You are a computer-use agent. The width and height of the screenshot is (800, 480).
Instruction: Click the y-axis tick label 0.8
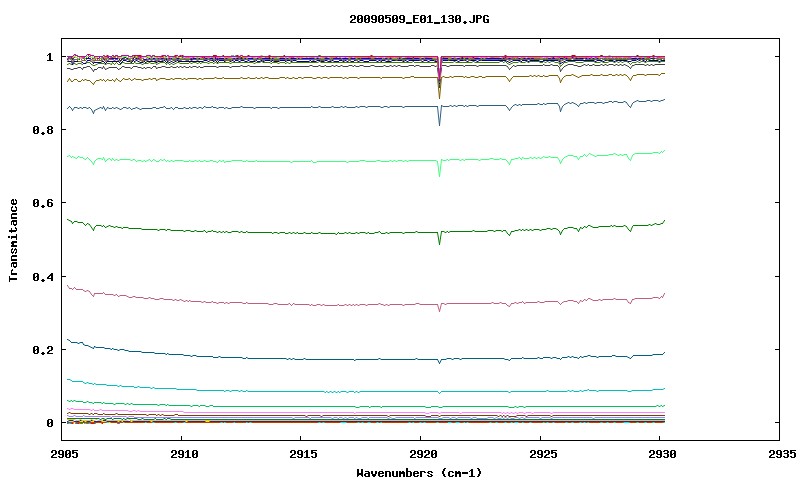pos(43,130)
